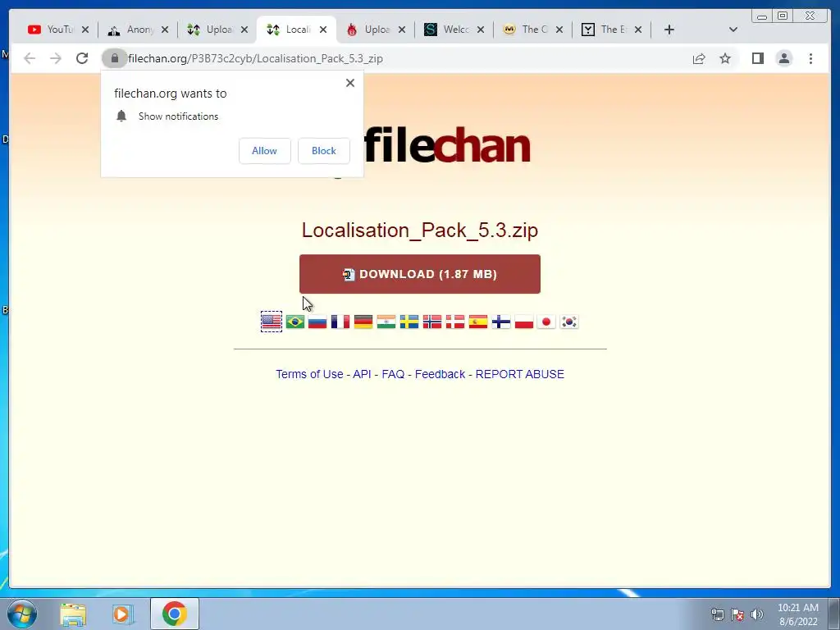Open the site info lock icon

pyautogui.click(x=114, y=58)
